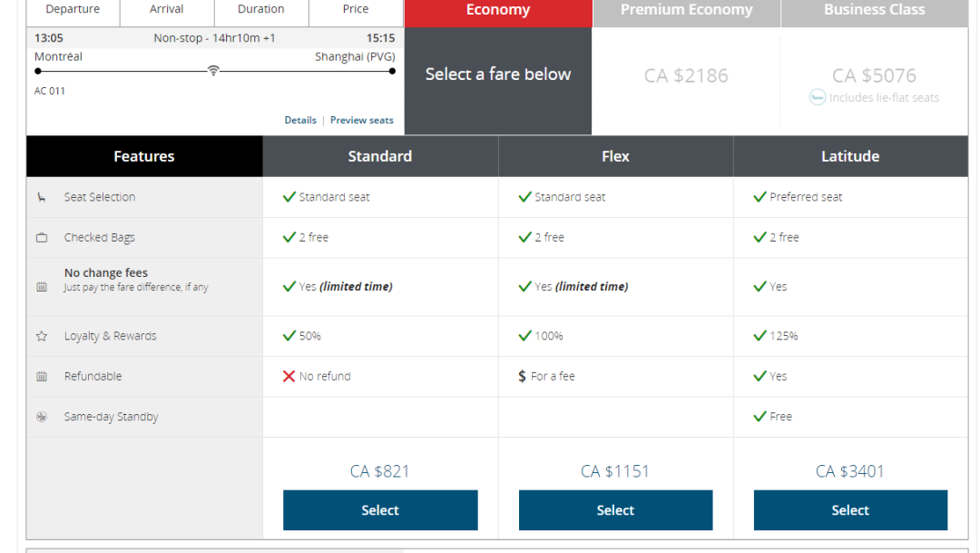
Task: Switch to the Economy fare tab
Action: point(498,13)
